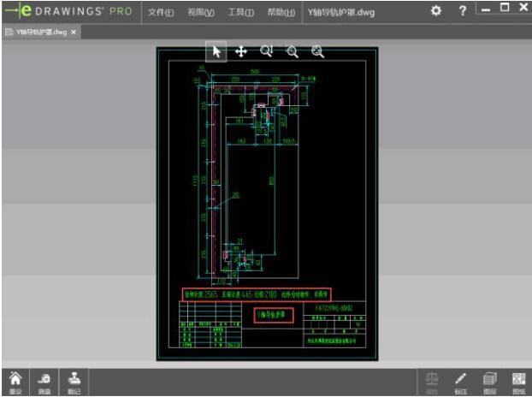The image size is (532, 397).
Task: Open the Measure tool
Action: (44, 381)
